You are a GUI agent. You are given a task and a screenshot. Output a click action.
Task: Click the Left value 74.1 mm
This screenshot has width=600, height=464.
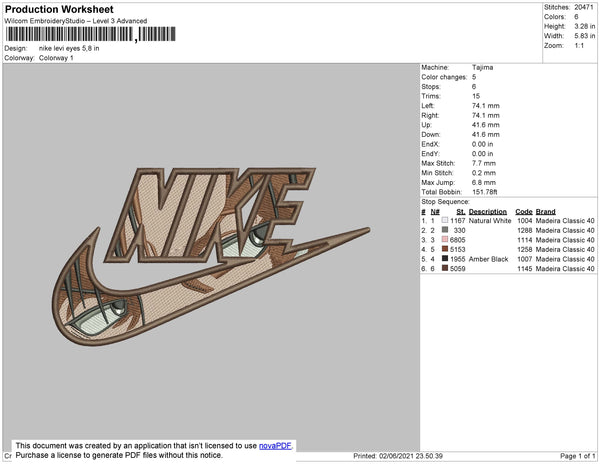[486, 106]
